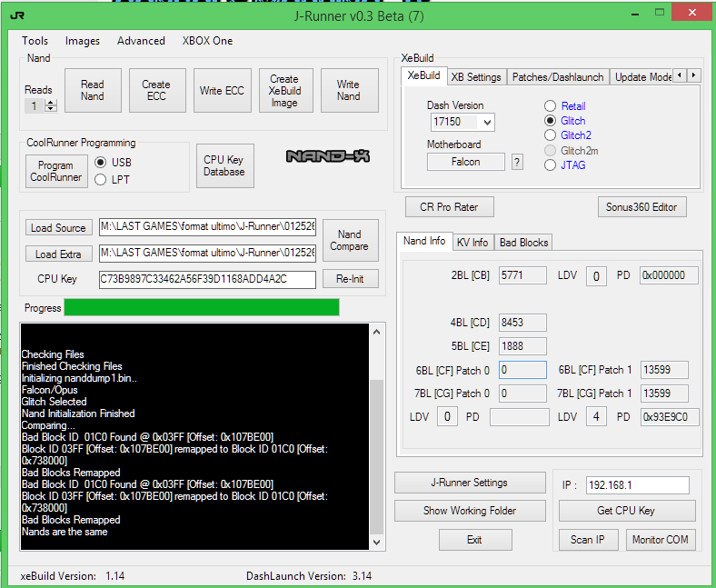Click 'Glitch Selected' log line
716x588 pixels.
pyautogui.click(x=54, y=402)
